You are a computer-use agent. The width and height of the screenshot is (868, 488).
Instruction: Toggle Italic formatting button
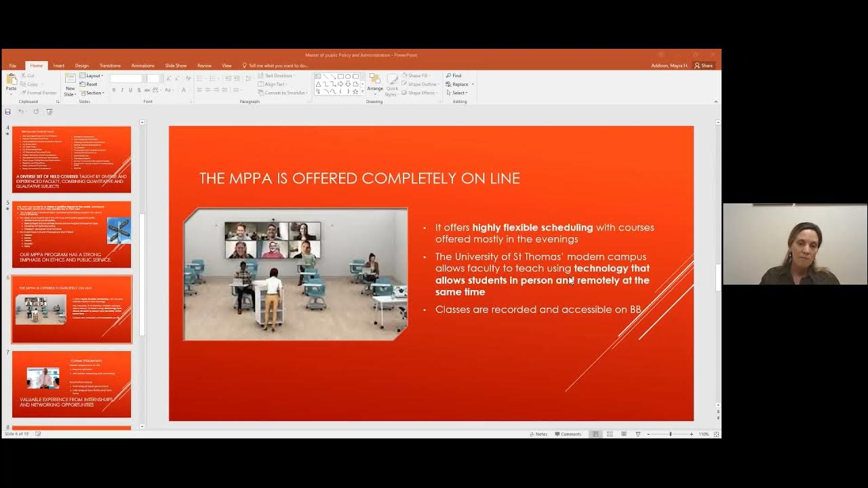[122, 90]
